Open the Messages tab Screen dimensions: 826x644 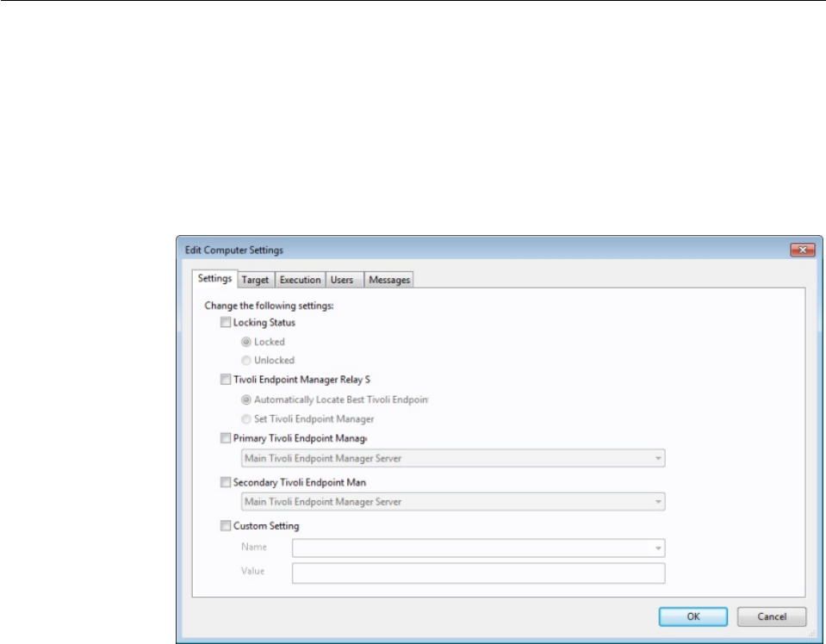[x=388, y=280]
